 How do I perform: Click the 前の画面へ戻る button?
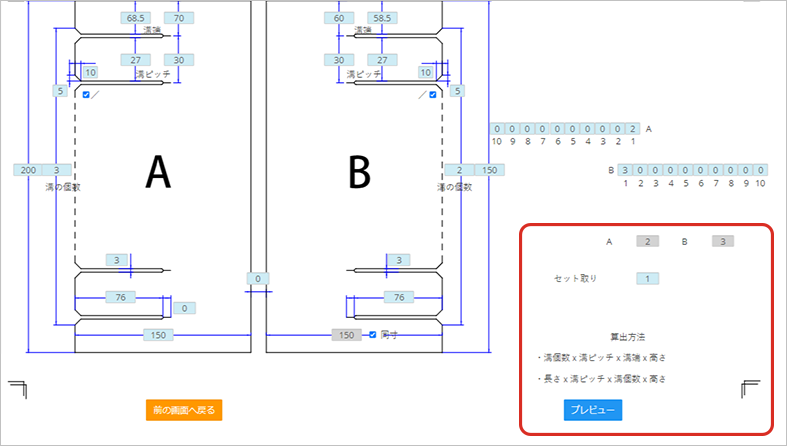(184, 410)
